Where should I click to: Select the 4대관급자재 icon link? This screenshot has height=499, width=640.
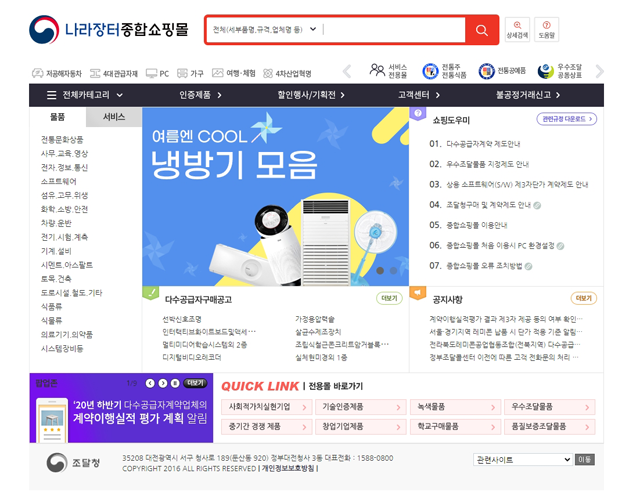[113, 73]
